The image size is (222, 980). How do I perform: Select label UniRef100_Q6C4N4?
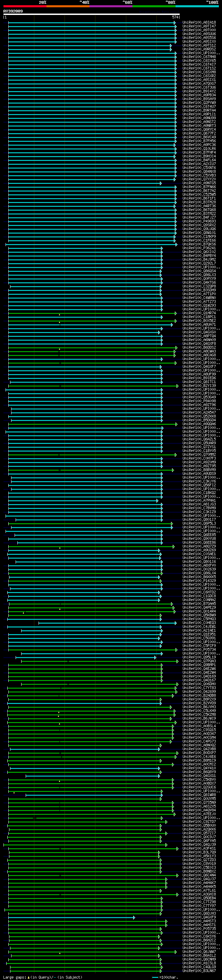(x=199, y=875)
